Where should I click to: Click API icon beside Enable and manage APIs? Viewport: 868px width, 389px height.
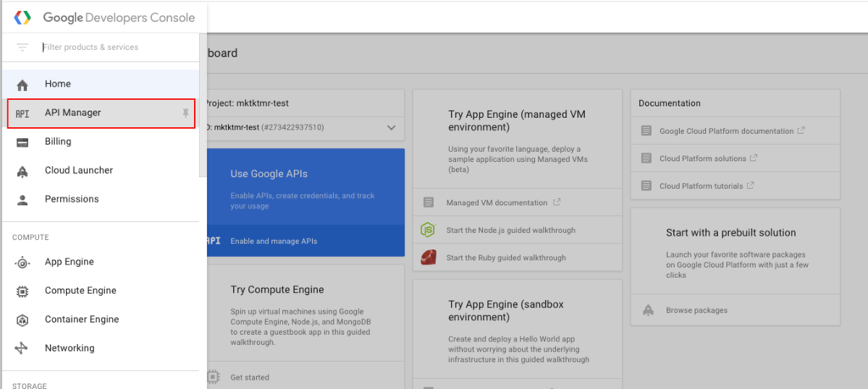pos(213,242)
